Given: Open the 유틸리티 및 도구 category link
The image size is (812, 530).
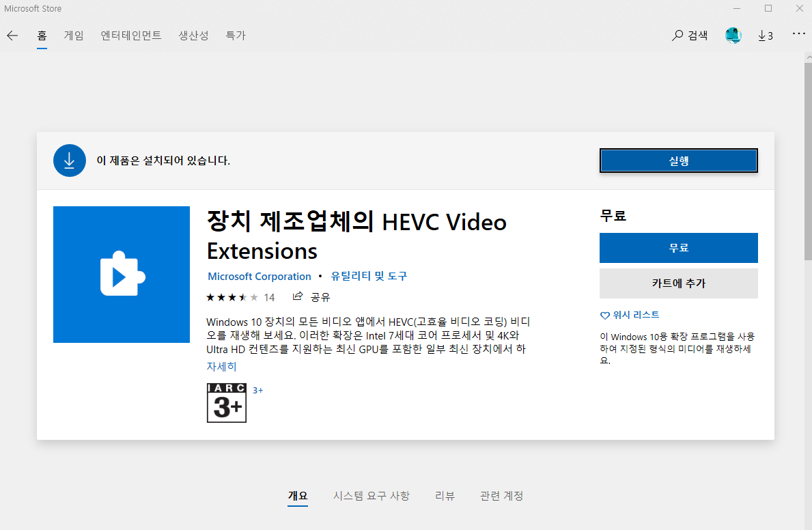Looking at the screenshot, I should [369, 276].
